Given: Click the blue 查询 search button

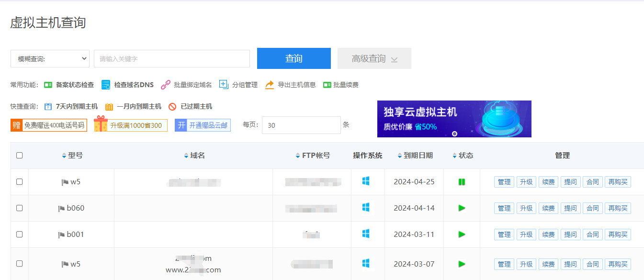Looking at the screenshot, I should click(x=294, y=58).
